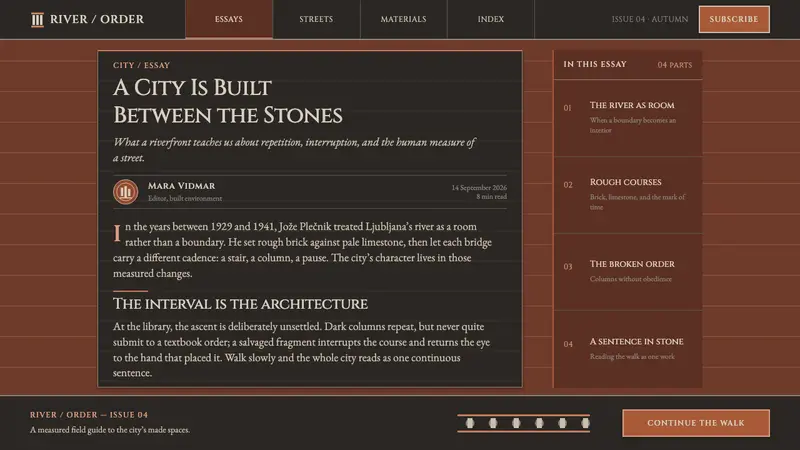
Task: Click the Subscribe button
Action: pos(734,19)
